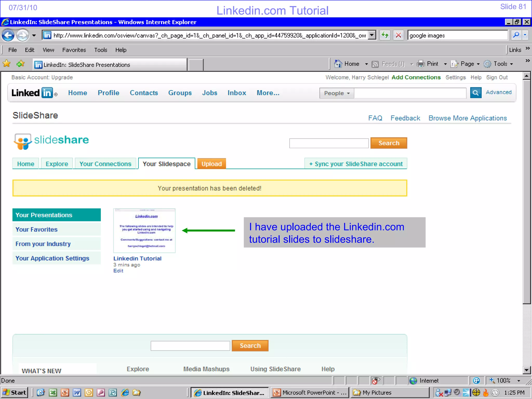Image resolution: width=532 pixels, height=399 pixels.
Task: Click the browser Back arrow button
Action: [8, 35]
